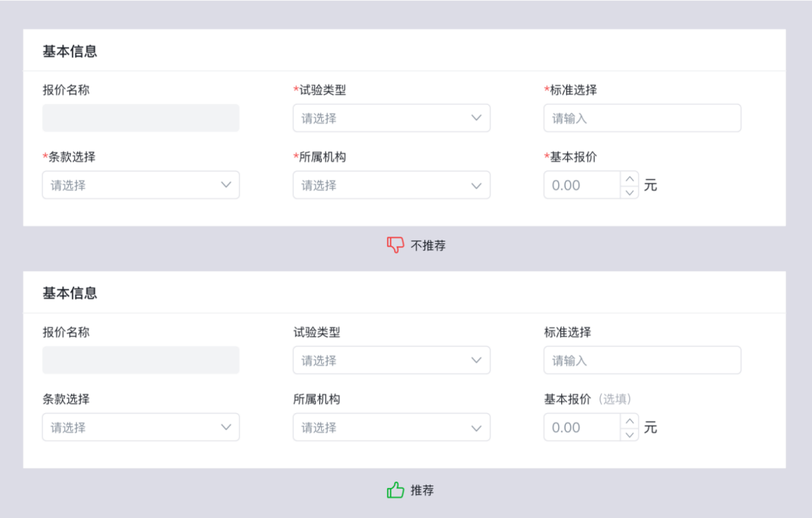Click the red thumbs-down icon
This screenshot has height=518, width=812.
396,245
